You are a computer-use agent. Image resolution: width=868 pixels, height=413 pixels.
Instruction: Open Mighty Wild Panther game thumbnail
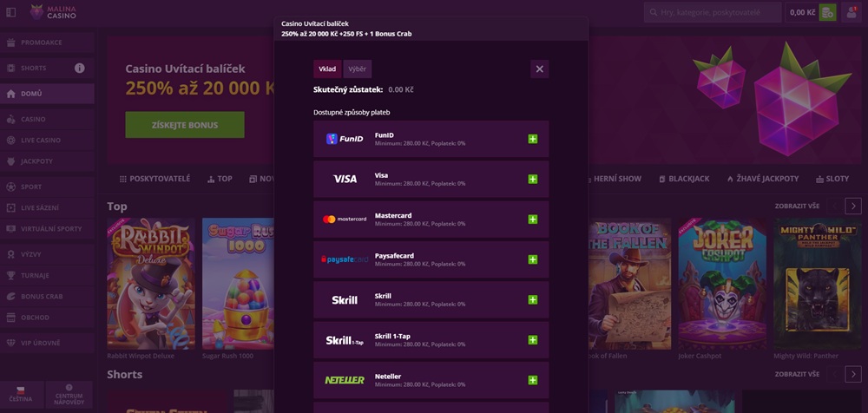point(817,284)
